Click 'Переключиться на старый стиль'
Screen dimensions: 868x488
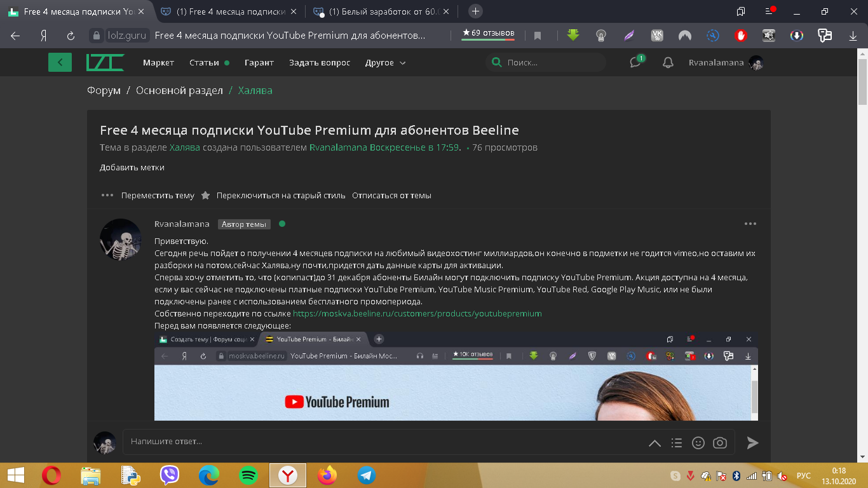coord(281,195)
